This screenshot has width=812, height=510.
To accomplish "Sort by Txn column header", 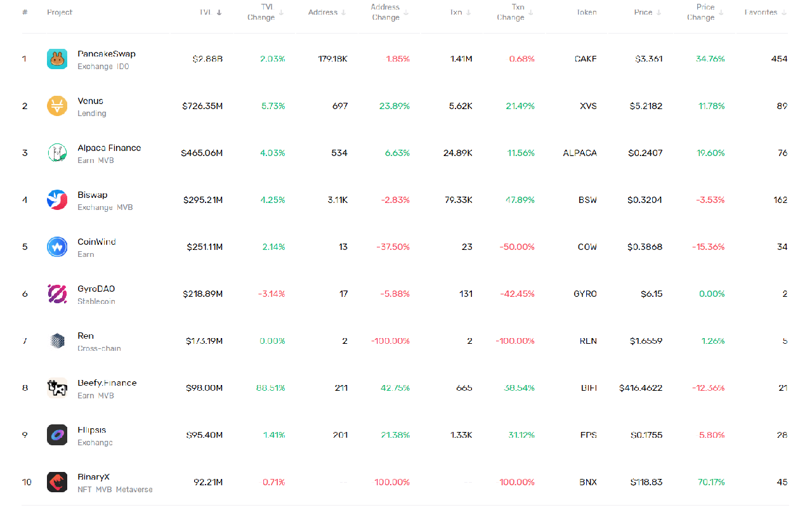I will coord(461,12).
